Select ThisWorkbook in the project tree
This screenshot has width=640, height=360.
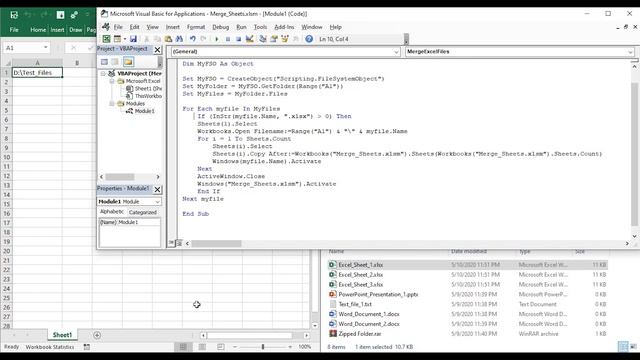coord(148,96)
